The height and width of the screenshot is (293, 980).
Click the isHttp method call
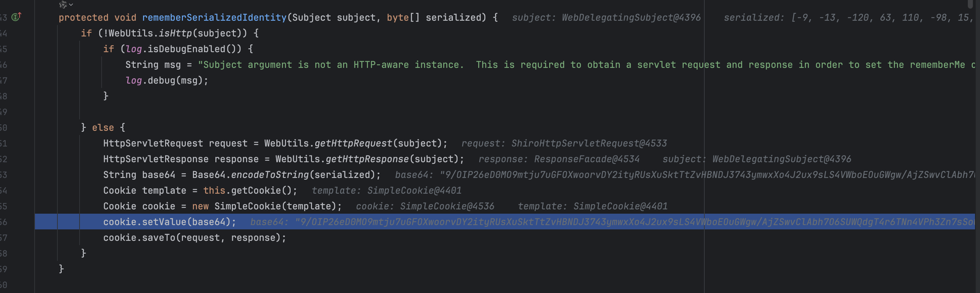point(175,33)
